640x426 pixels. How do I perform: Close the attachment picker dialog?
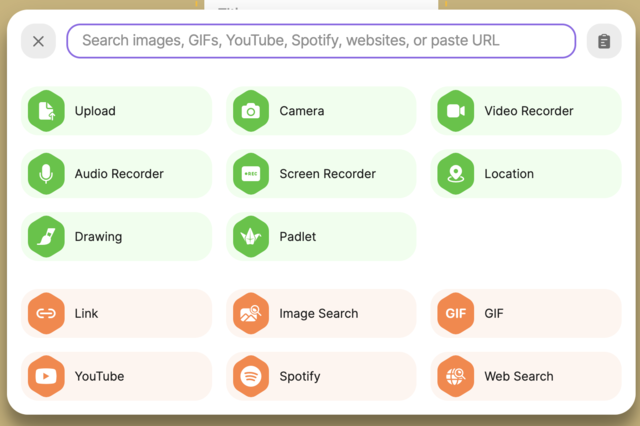38,41
